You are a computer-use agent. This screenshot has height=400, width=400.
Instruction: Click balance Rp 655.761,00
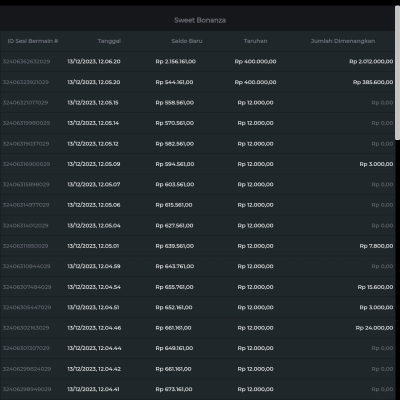(174, 287)
